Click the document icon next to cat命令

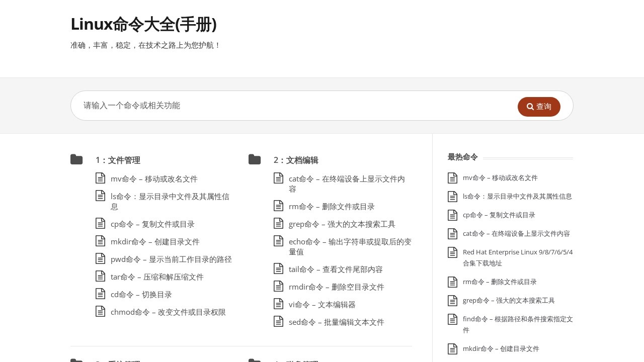click(279, 178)
